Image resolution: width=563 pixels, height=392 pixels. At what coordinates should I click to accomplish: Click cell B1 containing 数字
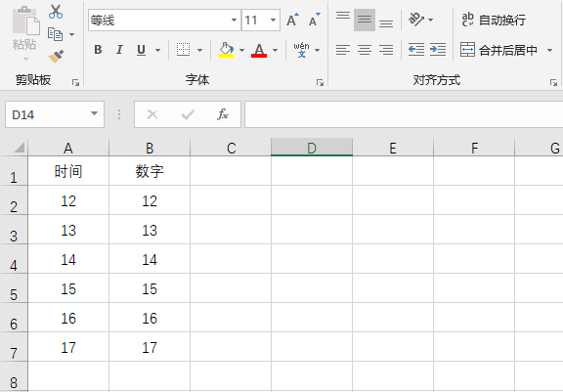[150, 171]
